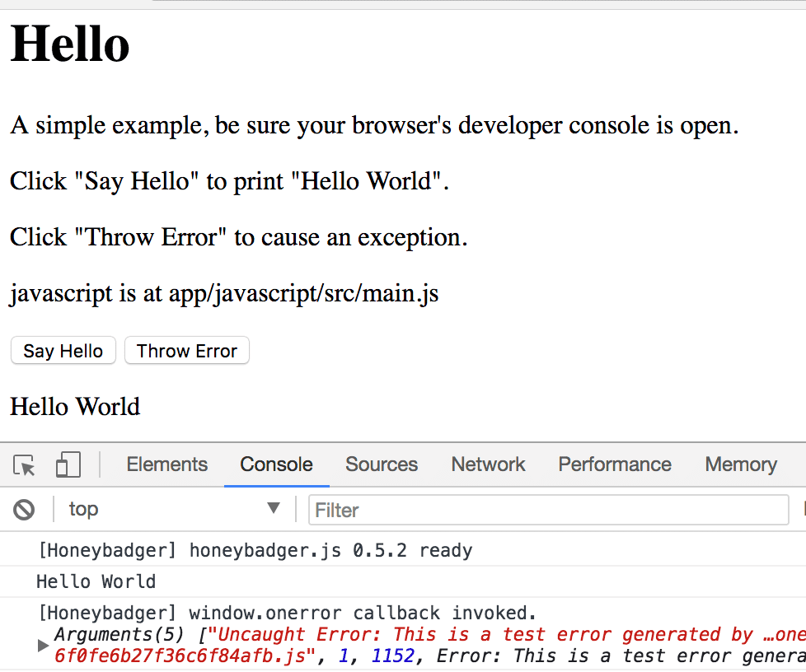
Task: Switch to the Memory tab
Action: [740, 464]
